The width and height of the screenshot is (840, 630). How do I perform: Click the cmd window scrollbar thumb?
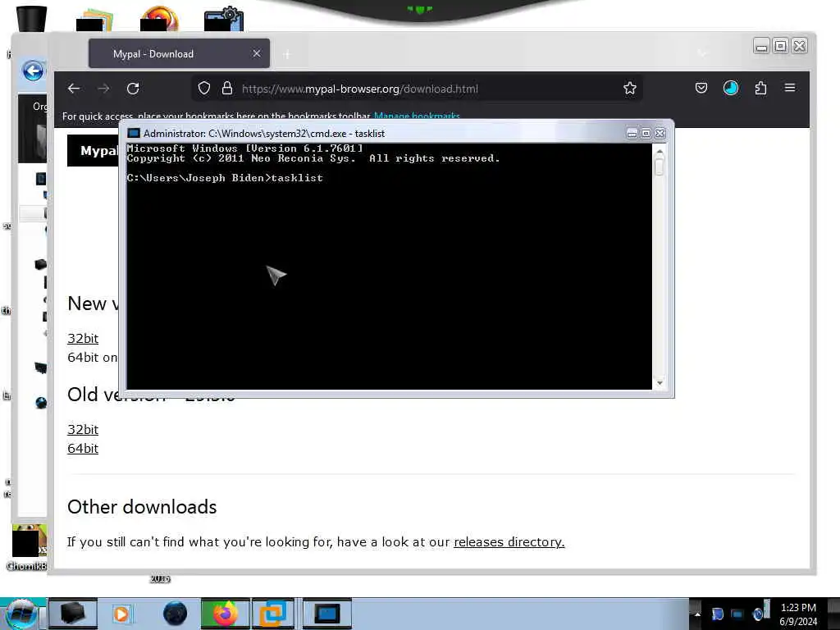pyautogui.click(x=660, y=167)
